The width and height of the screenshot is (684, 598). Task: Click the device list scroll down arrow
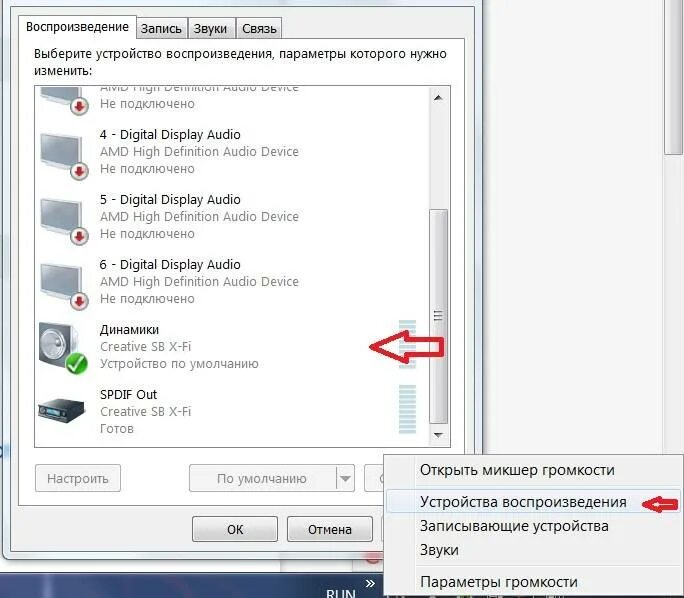(x=439, y=435)
